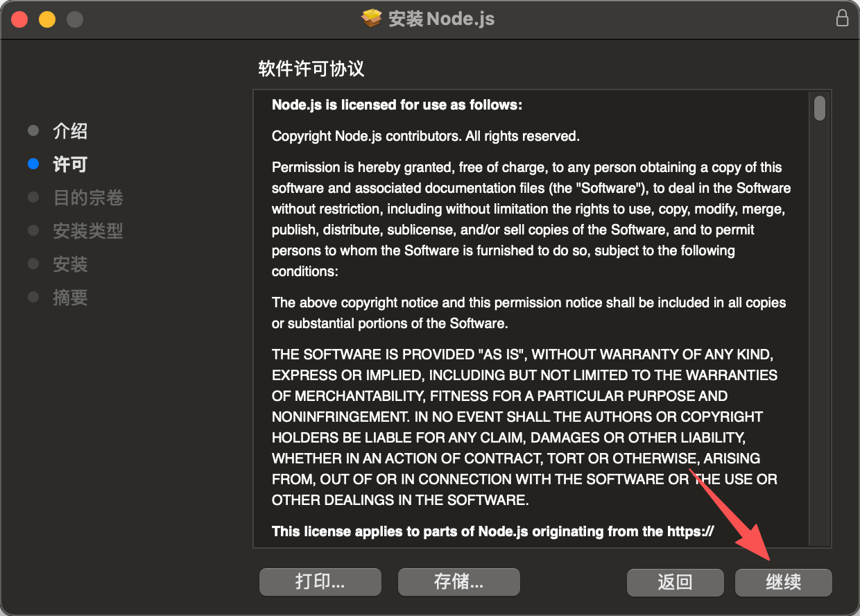Continue to next step with 继续
860x616 pixels.
click(784, 582)
